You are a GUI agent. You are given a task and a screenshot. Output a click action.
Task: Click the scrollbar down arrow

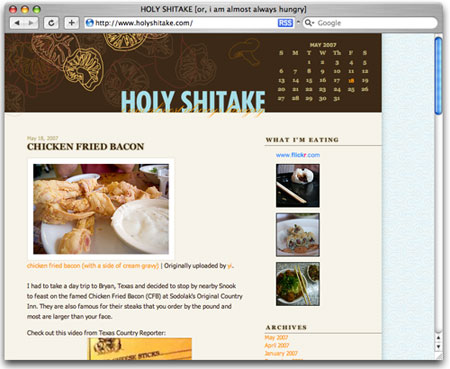(x=439, y=347)
